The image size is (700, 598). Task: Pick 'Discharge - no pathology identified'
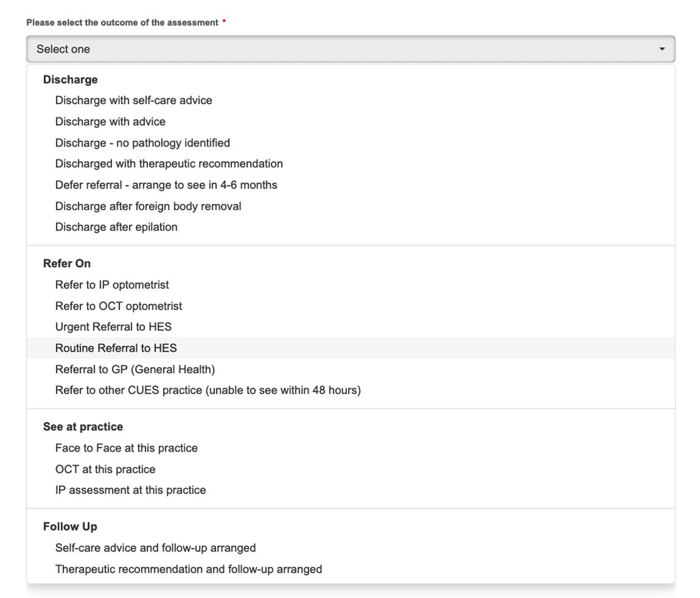[x=350, y=143]
